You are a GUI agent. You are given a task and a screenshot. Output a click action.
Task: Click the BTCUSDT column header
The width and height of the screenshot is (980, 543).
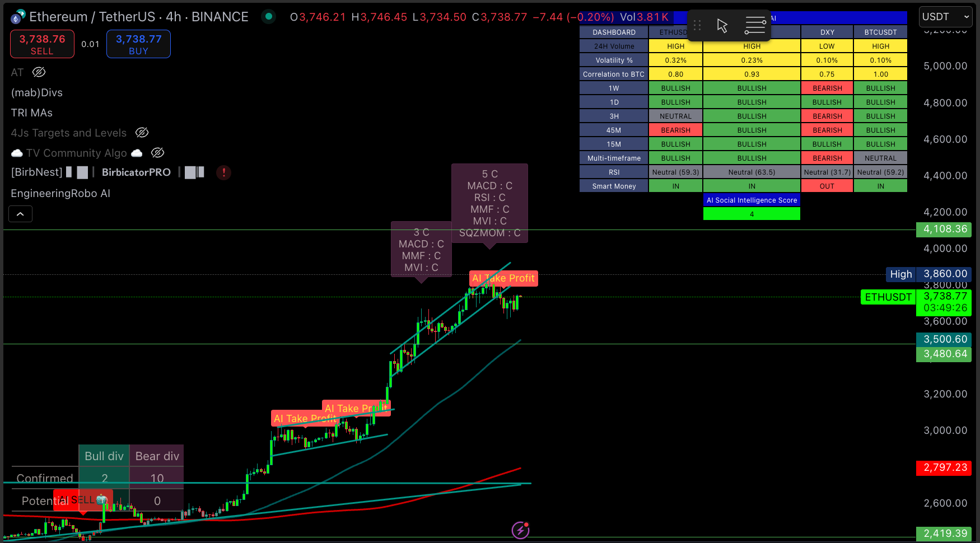(880, 32)
